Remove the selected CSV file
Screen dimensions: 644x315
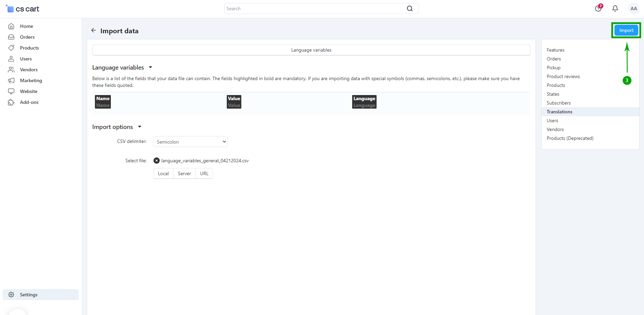pos(156,161)
